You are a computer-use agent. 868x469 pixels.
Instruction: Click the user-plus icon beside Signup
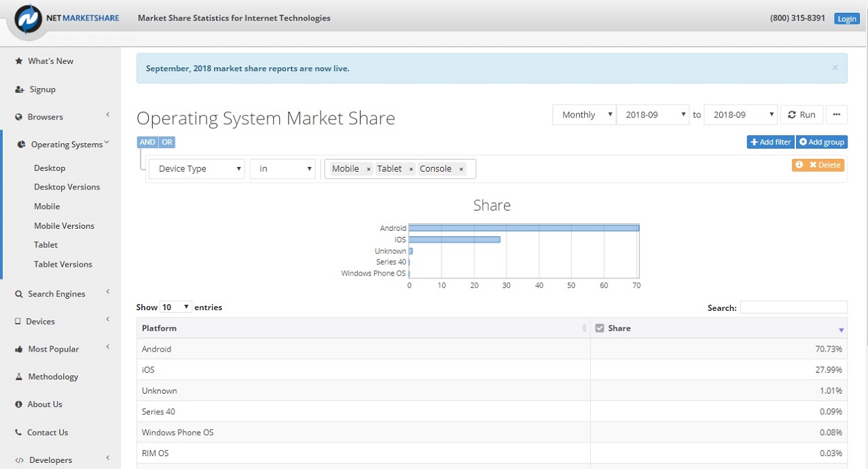click(20, 90)
